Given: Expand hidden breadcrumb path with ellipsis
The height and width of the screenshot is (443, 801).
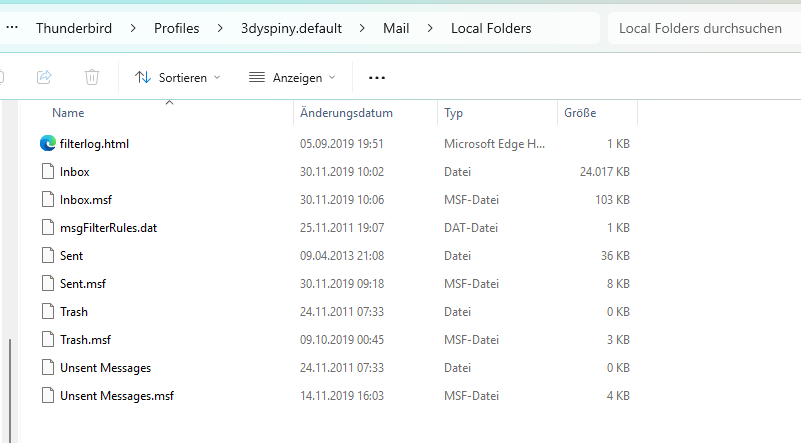Looking at the screenshot, I should click(11, 28).
